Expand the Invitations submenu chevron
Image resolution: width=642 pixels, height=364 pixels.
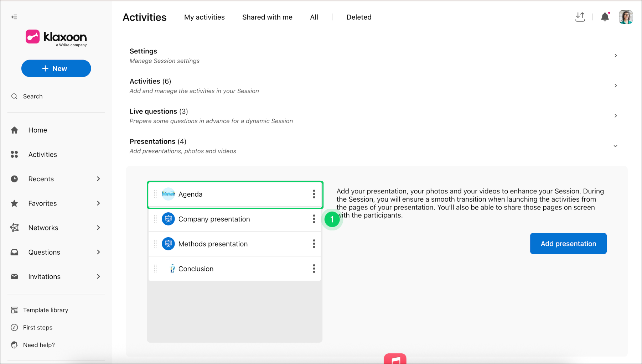[98, 277]
